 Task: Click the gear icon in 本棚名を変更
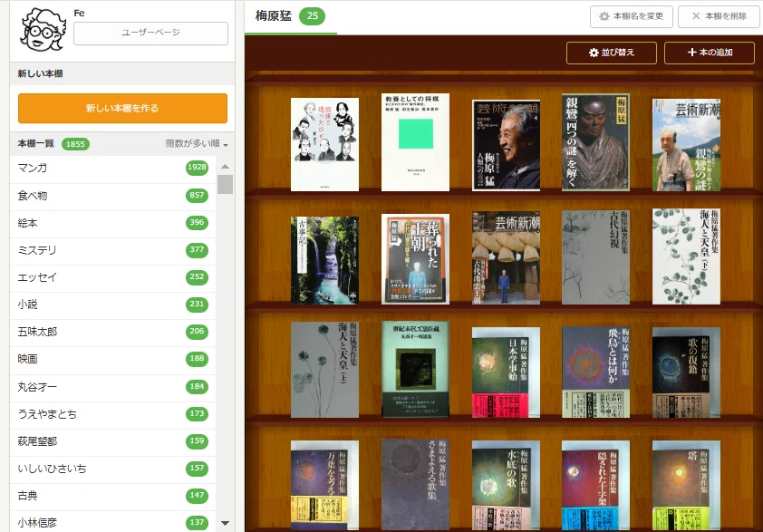coord(604,16)
